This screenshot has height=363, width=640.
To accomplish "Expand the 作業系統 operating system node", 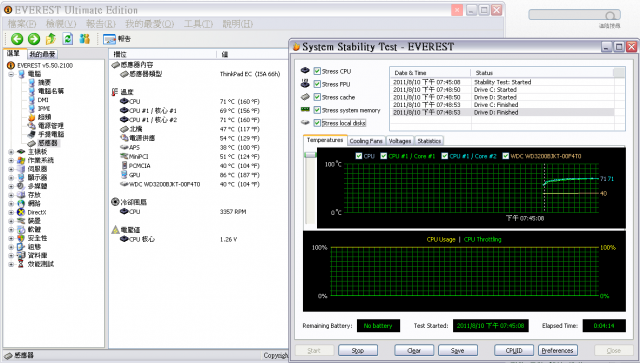I will (11, 160).
